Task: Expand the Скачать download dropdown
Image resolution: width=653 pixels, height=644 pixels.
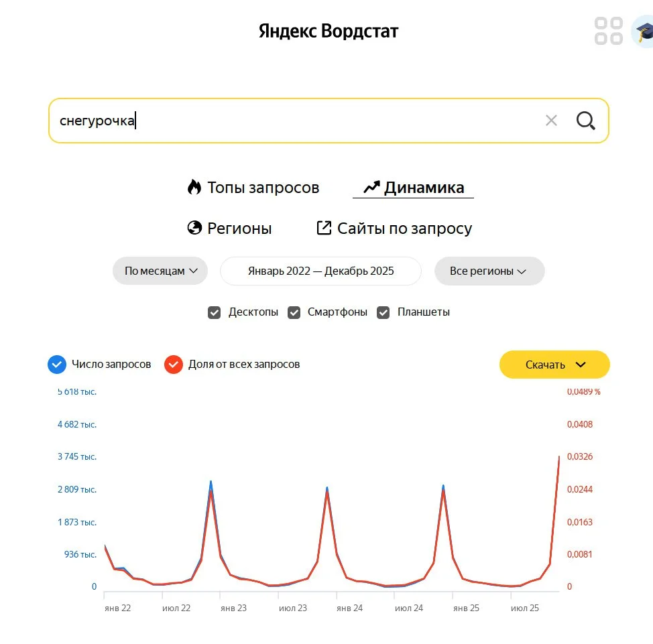Action: [554, 365]
